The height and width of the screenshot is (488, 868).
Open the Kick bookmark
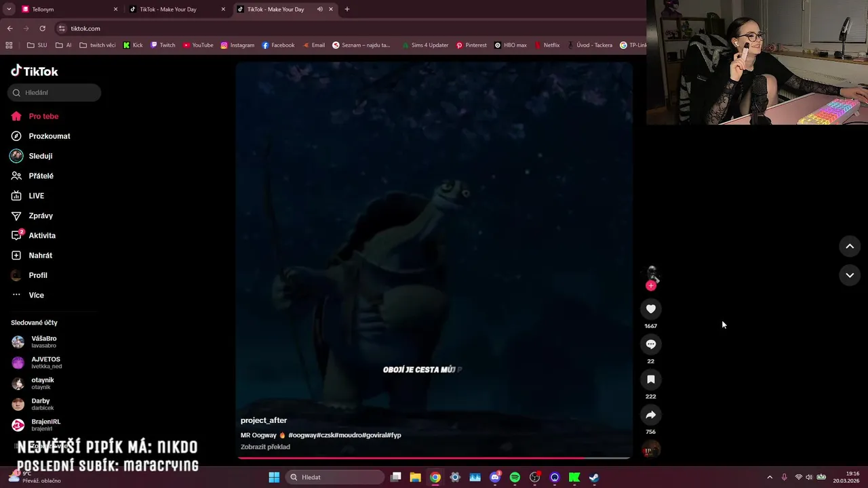coord(133,45)
